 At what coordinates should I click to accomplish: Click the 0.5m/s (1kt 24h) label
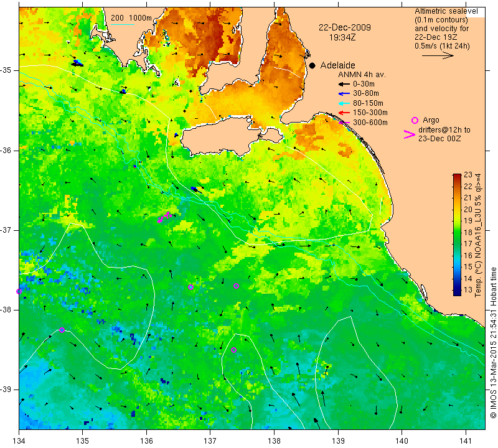coord(442,46)
